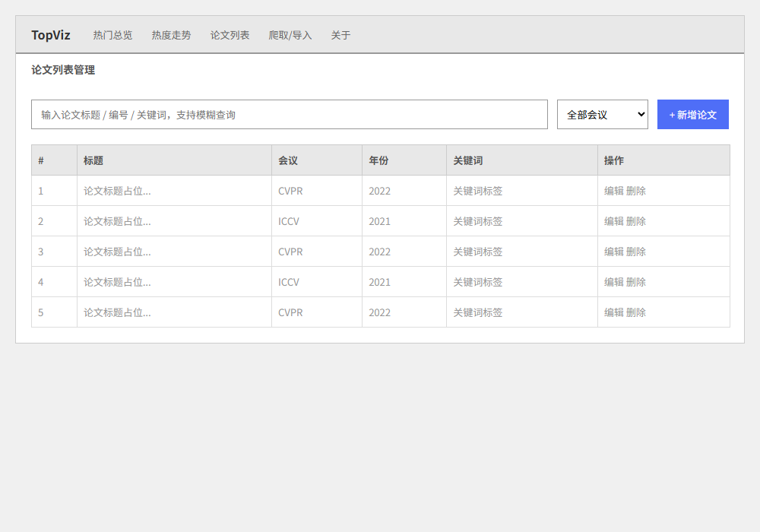Switch to the 论文列表 nav item
The image size is (760, 532).
(x=230, y=36)
